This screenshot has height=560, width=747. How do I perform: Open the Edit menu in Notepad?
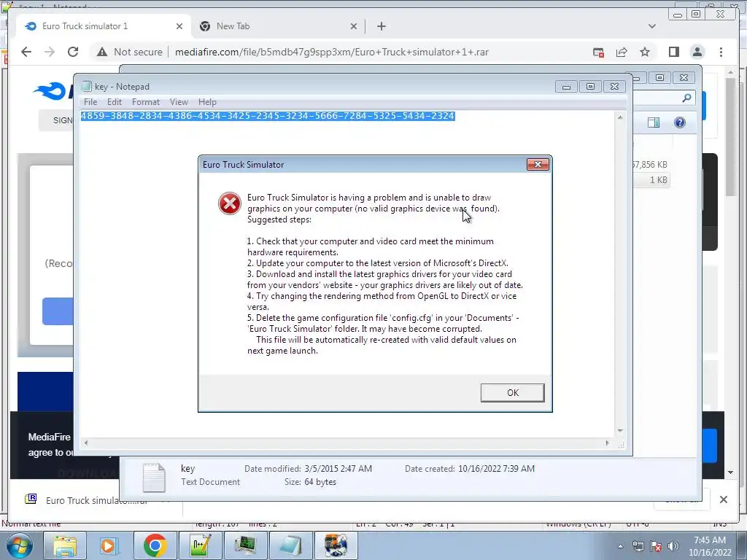(115, 102)
